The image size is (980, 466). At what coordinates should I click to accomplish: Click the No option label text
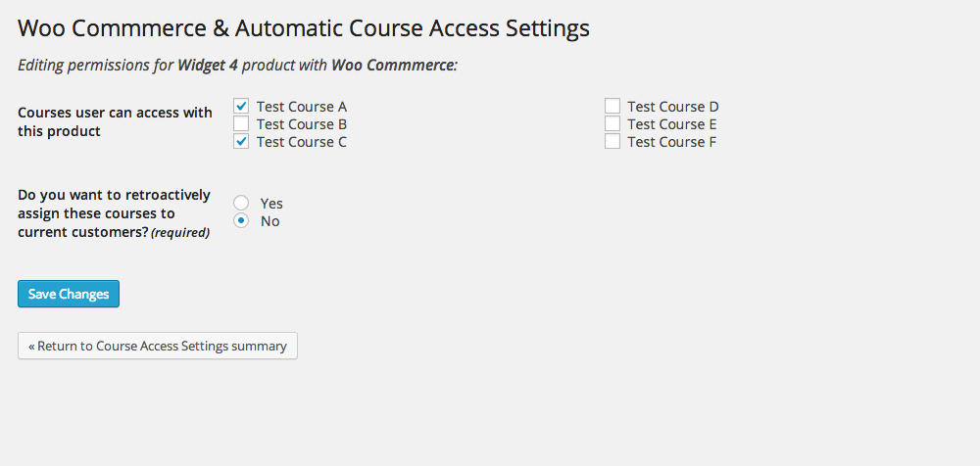click(x=270, y=221)
